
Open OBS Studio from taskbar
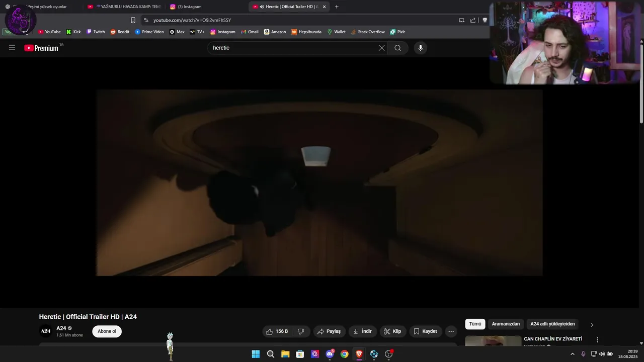pyautogui.click(x=388, y=354)
